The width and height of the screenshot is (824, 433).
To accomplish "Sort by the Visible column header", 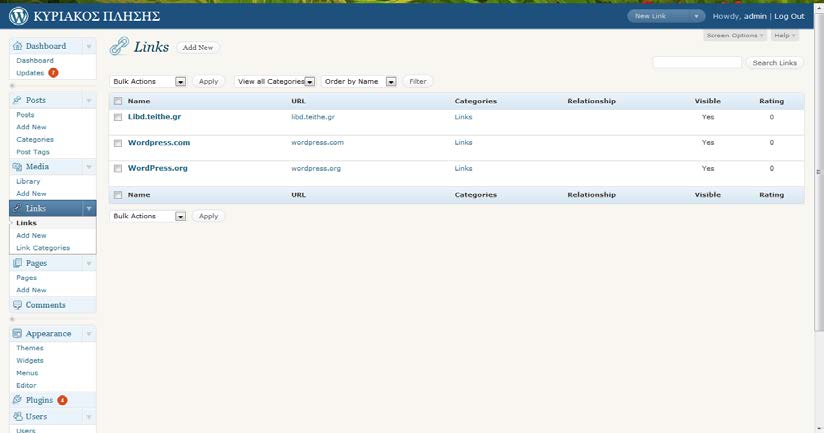I will (x=707, y=101).
